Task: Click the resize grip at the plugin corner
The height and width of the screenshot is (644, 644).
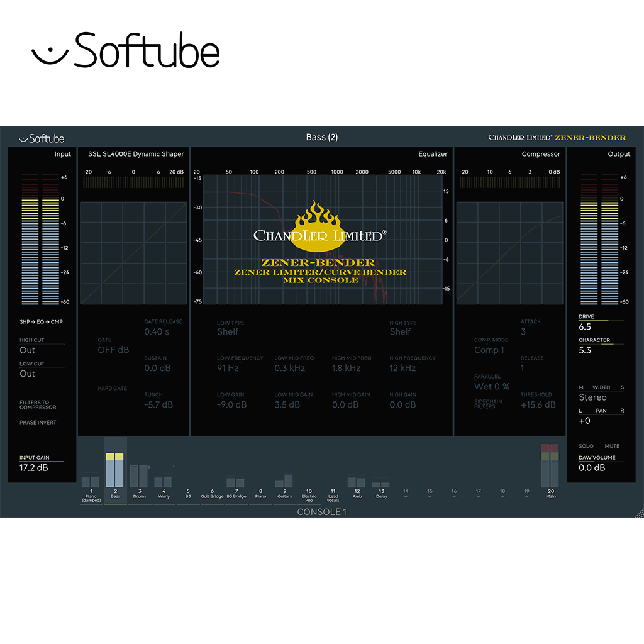Action: point(639,513)
